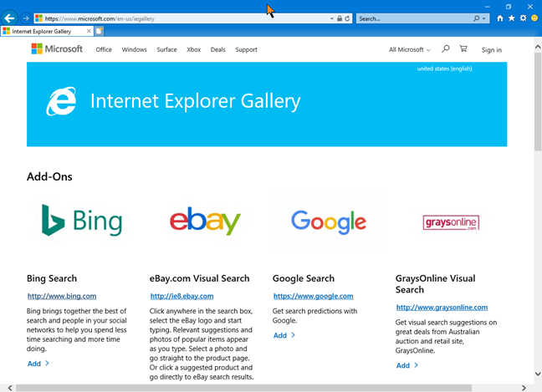Click the vertical scrollbar up arrow

tap(538, 47)
